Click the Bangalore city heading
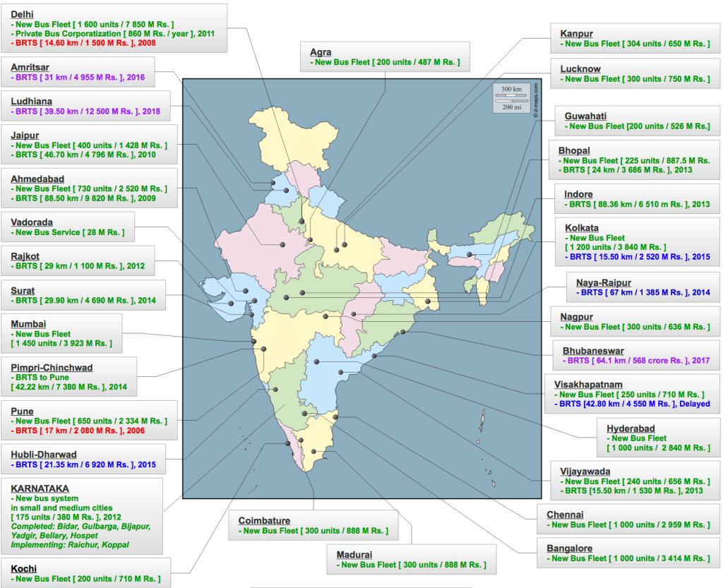This screenshot has height=588, width=723. click(x=569, y=548)
